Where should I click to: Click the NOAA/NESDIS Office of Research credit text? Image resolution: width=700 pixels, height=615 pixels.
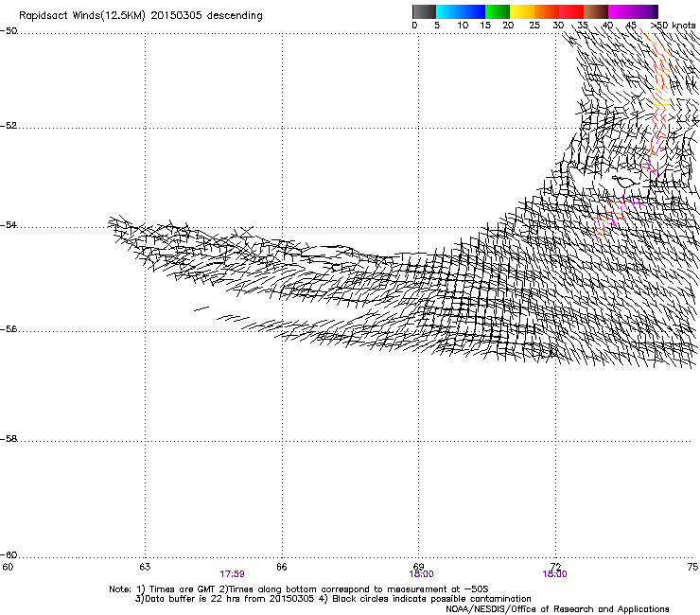tap(557, 609)
